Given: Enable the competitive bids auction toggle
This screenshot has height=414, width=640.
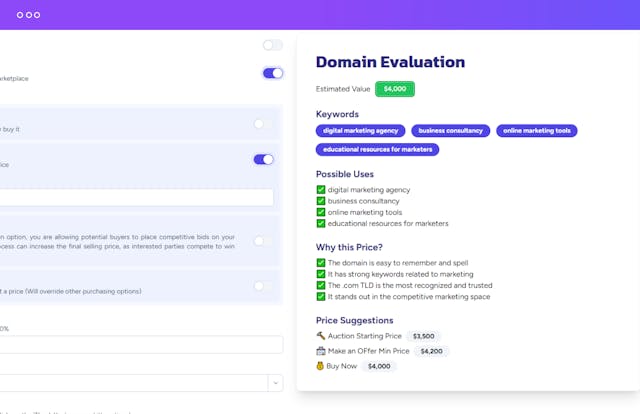Looking at the screenshot, I should [x=263, y=241].
